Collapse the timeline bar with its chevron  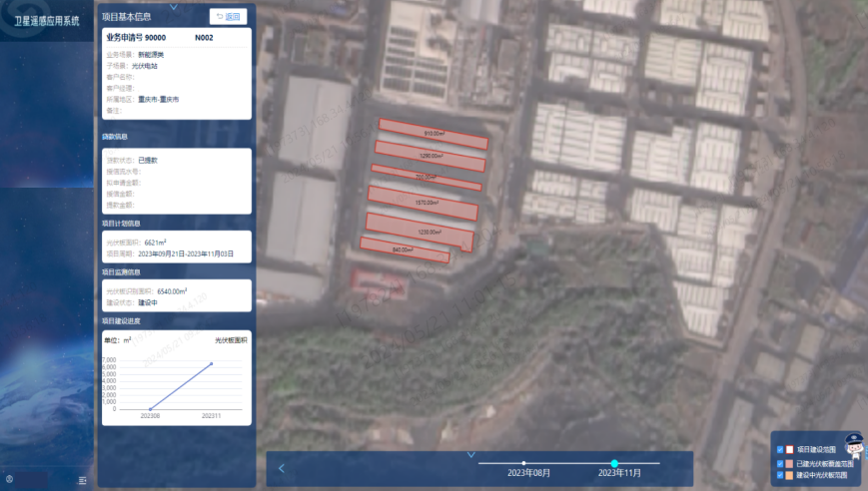pyautogui.click(x=471, y=455)
